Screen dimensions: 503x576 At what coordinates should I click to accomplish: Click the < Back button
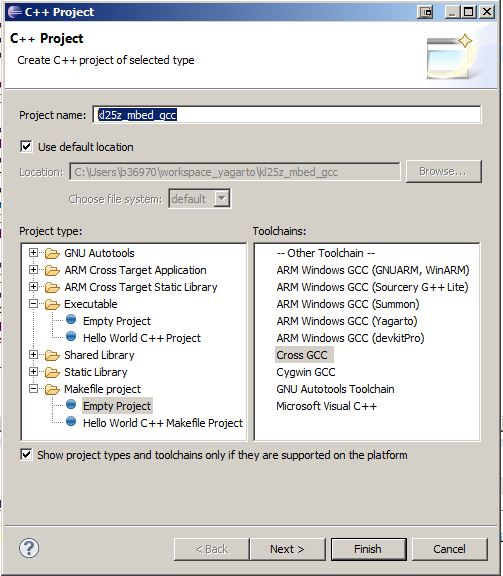click(212, 549)
